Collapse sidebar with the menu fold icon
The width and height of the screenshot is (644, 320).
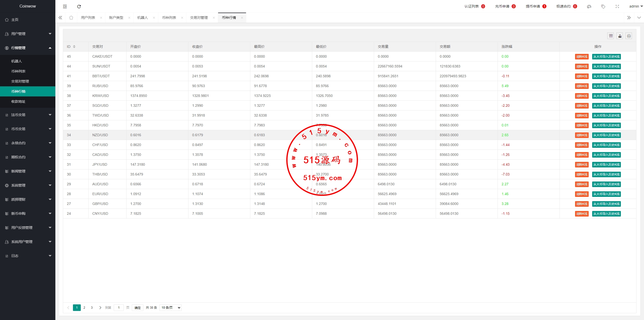point(65,6)
